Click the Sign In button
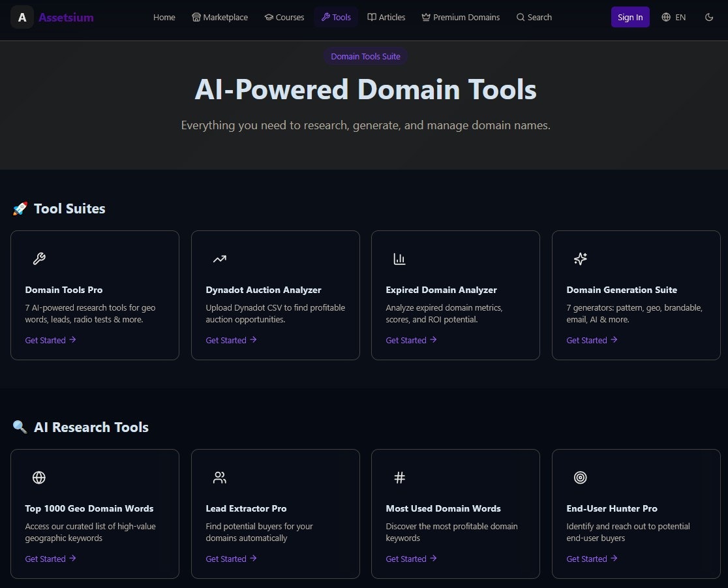This screenshot has width=728, height=588. (629, 17)
